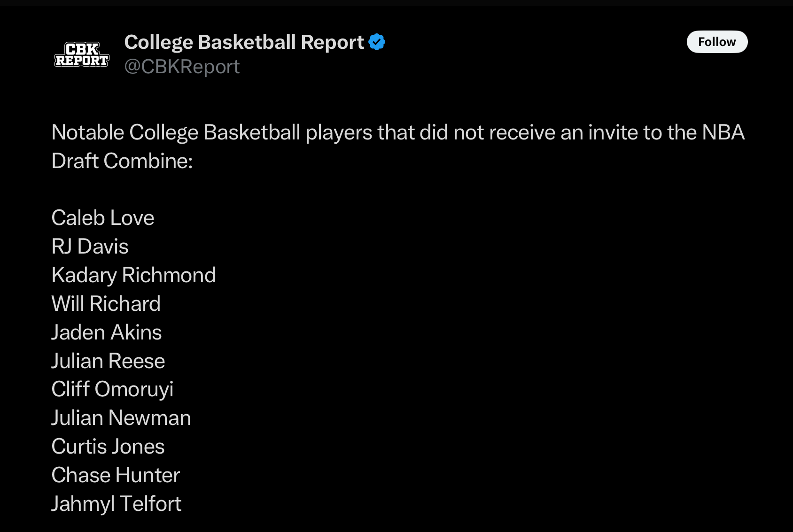The image size is (793, 532).
Task: Open the CBK Report profile avatar
Action: (x=82, y=54)
